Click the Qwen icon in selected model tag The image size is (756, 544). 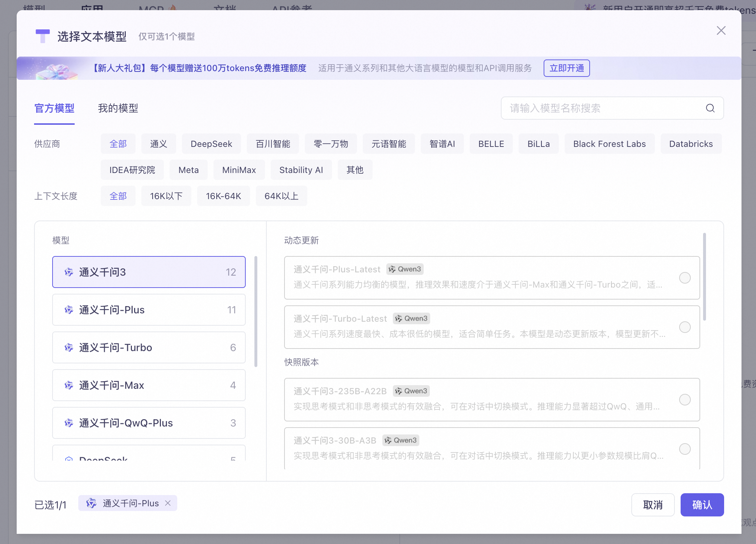tap(91, 503)
